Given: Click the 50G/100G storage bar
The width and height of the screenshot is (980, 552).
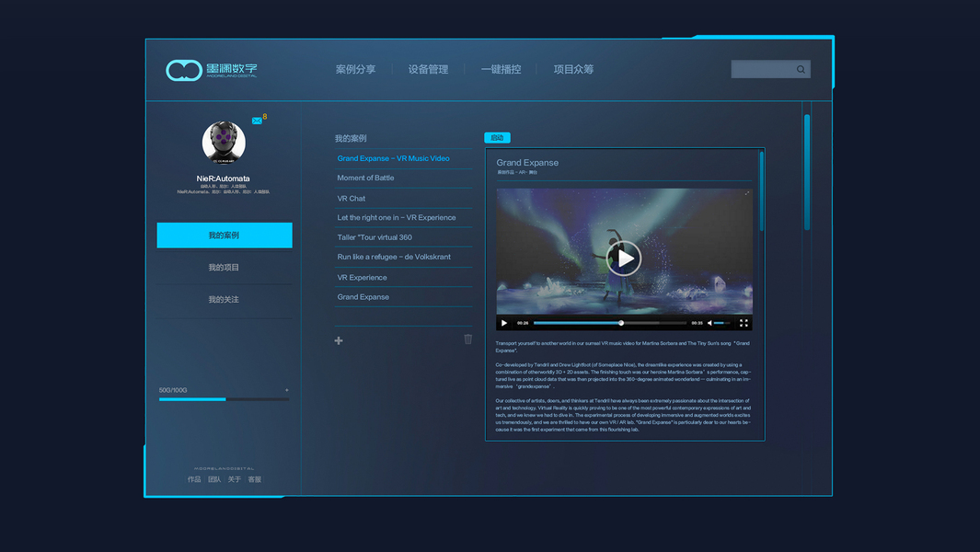Looking at the screenshot, I should [x=224, y=399].
